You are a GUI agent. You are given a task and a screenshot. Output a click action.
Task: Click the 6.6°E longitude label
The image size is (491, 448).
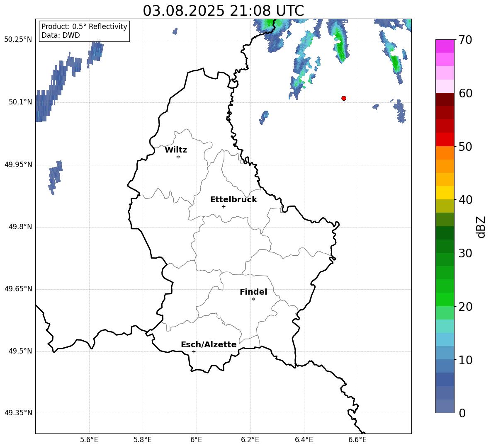[x=357, y=440]
